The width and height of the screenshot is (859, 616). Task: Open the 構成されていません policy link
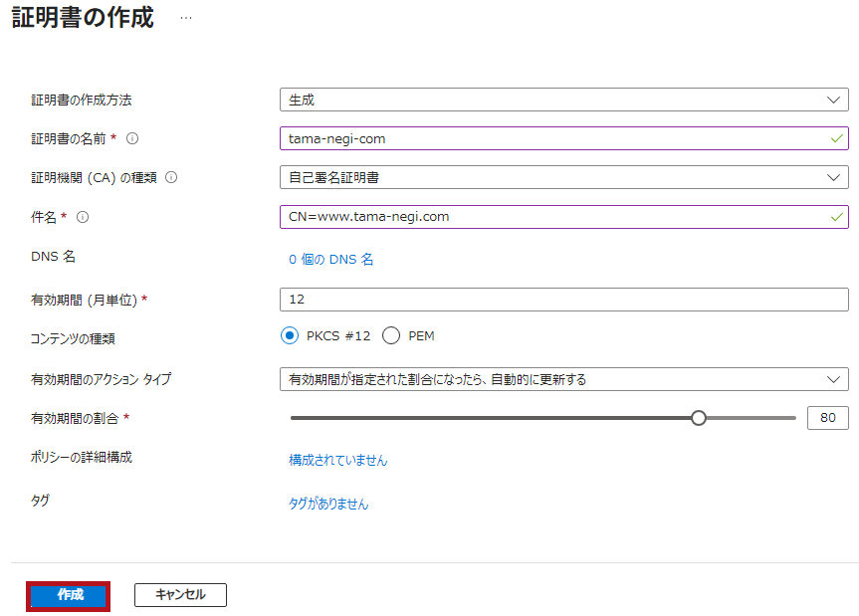click(x=338, y=461)
